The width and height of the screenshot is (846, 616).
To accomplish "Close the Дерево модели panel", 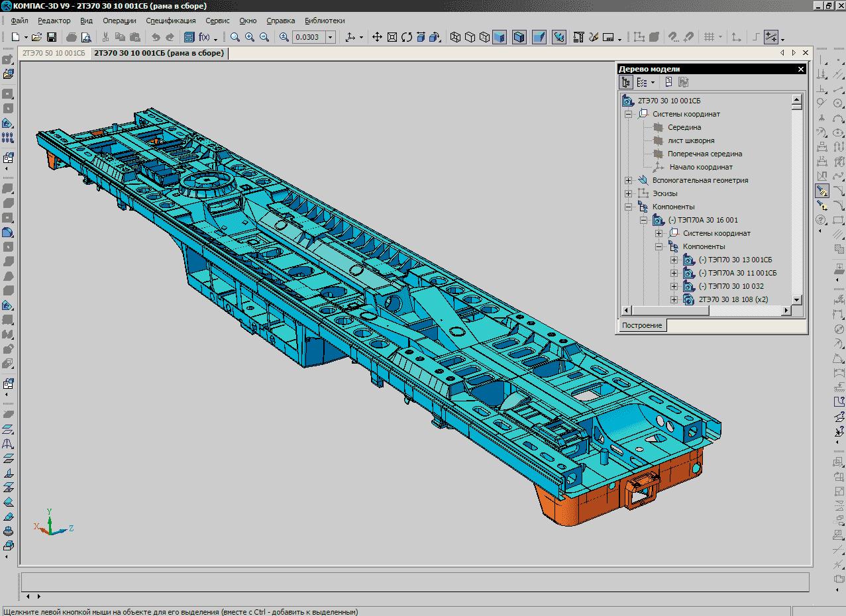I will click(x=800, y=69).
